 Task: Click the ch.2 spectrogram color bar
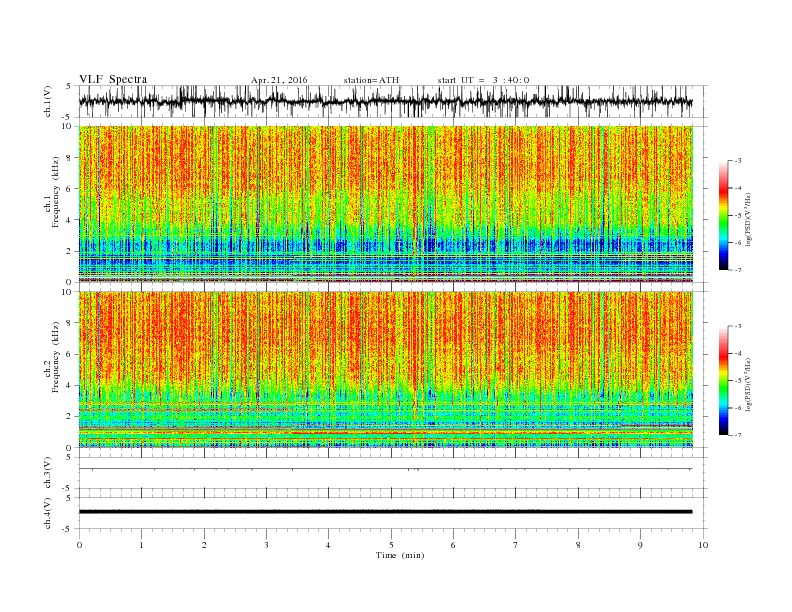724,380
